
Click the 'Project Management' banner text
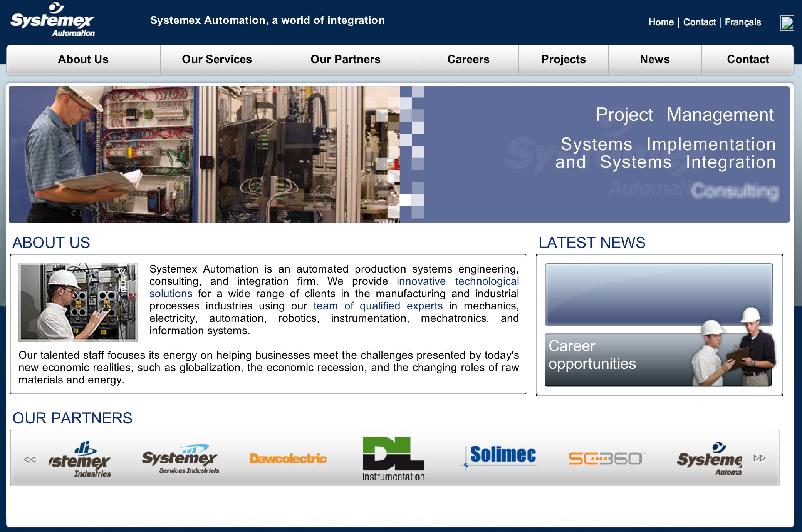pyautogui.click(x=685, y=115)
